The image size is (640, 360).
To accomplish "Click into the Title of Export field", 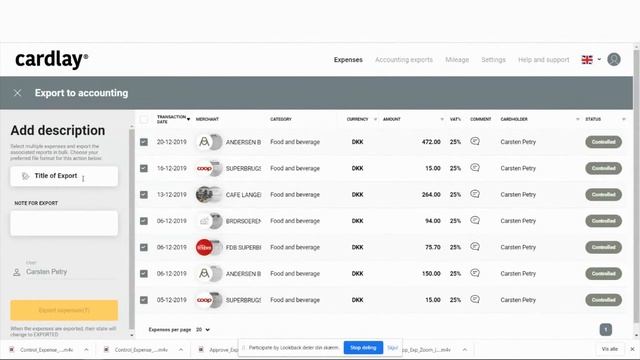I will tap(64, 176).
